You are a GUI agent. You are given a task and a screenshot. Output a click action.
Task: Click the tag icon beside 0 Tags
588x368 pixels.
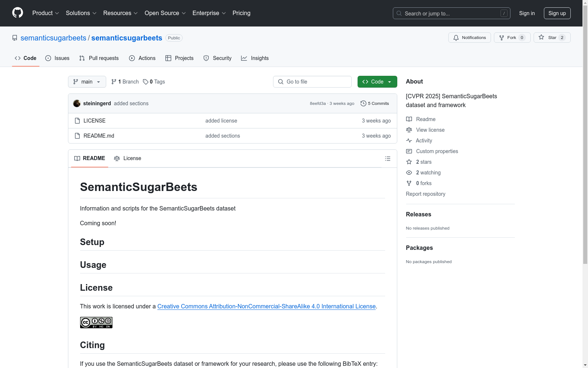coord(146,82)
